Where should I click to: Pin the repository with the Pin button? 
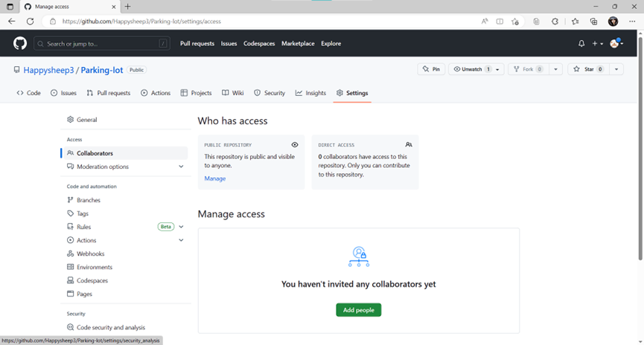click(x=431, y=69)
